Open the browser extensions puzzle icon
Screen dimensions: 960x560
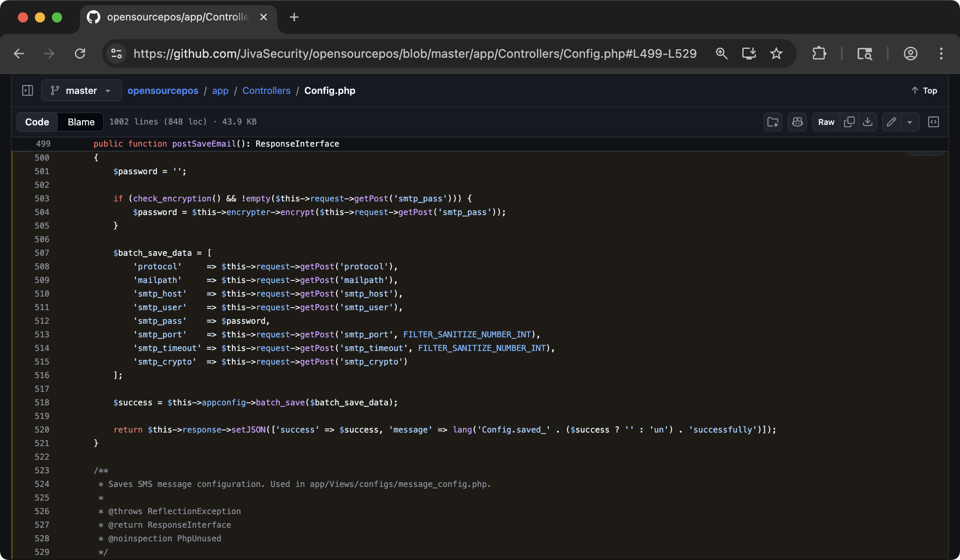(819, 54)
